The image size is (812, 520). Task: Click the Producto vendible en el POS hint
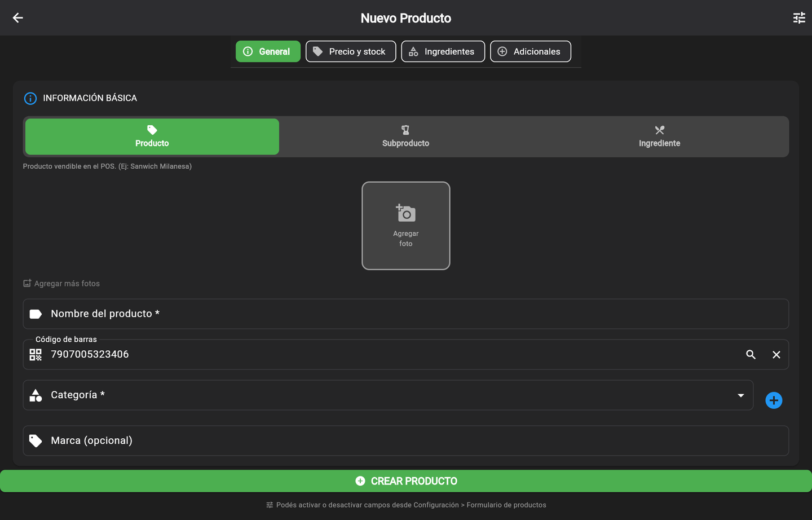pyautogui.click(x=107, y=166)
